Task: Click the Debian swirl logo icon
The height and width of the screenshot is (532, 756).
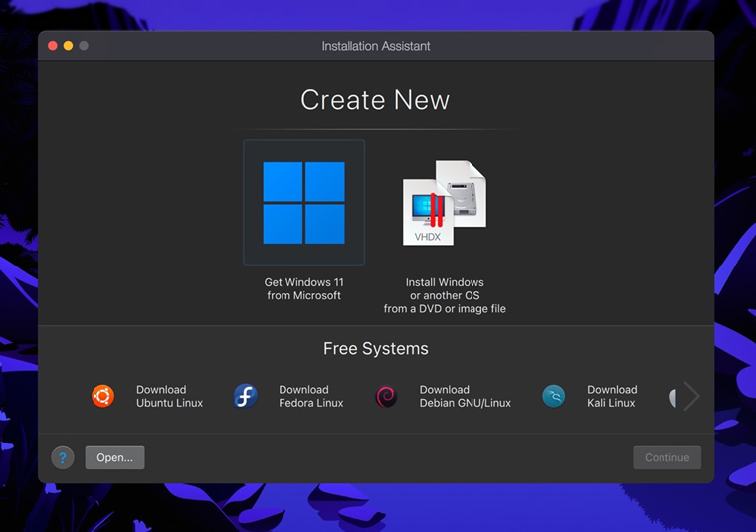Action: click(x=386, y=397)
